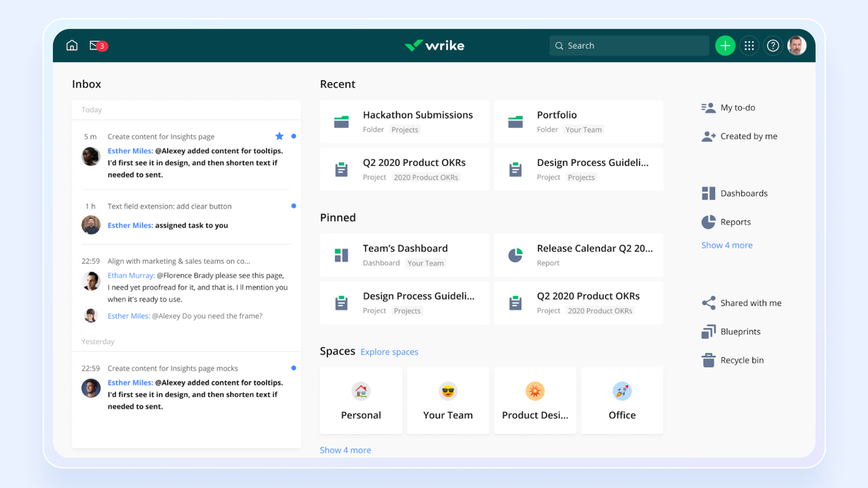
Task: Open inbox mail icon with badge
Action: (98, 45)
